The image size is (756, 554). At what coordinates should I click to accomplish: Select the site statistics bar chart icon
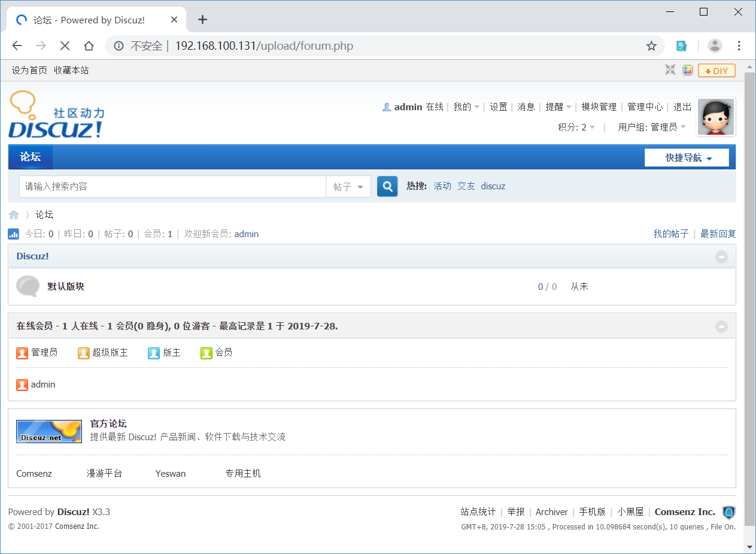(13, 234)
